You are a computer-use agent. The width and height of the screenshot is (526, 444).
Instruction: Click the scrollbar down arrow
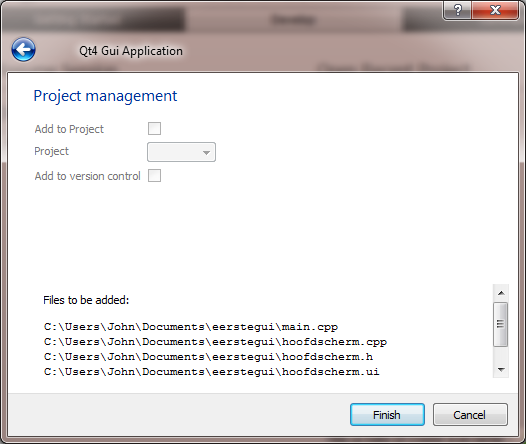coord(501,370)
